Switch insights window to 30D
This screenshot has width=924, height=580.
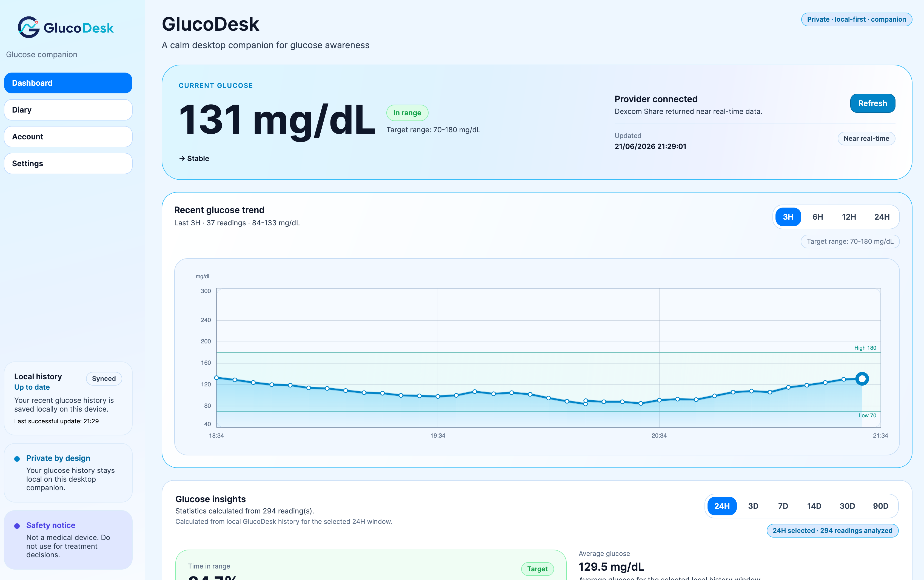click(847, 506)
